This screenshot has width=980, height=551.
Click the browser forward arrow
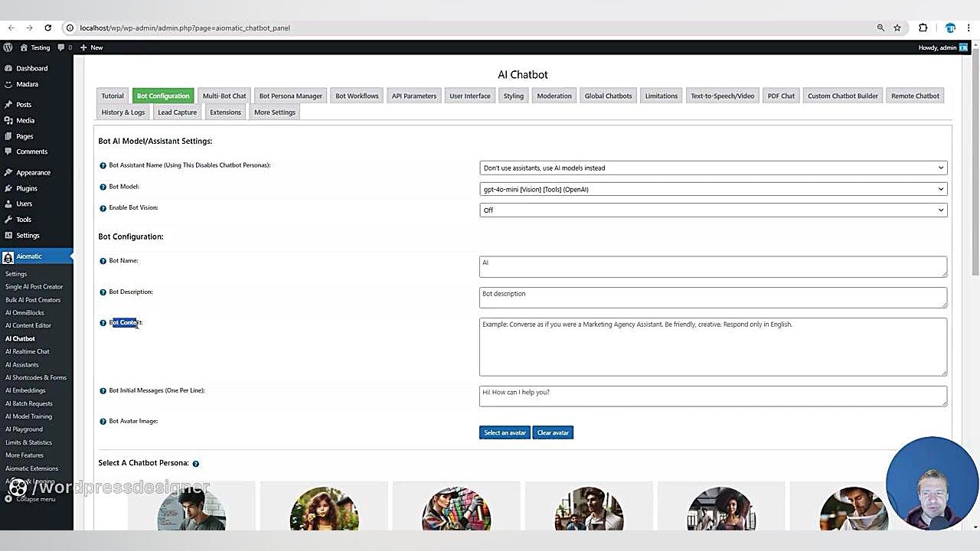29,28
